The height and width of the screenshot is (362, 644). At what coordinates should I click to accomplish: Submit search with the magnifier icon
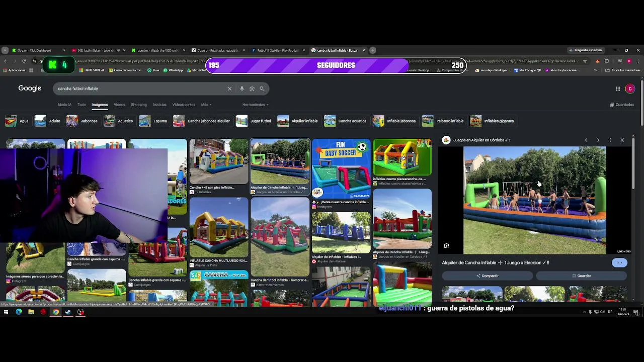[262, 88]
